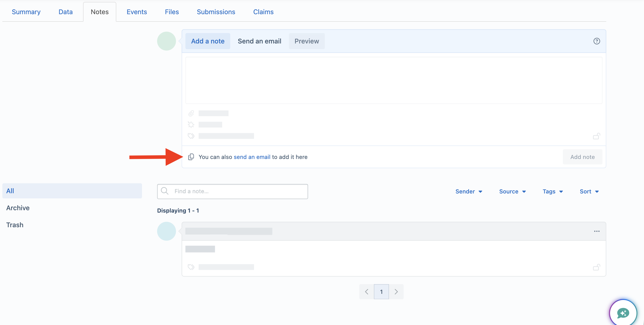Screen dimensions: 644x325
Task: Follow the 'send an email' link
Action: click(252, 157)
